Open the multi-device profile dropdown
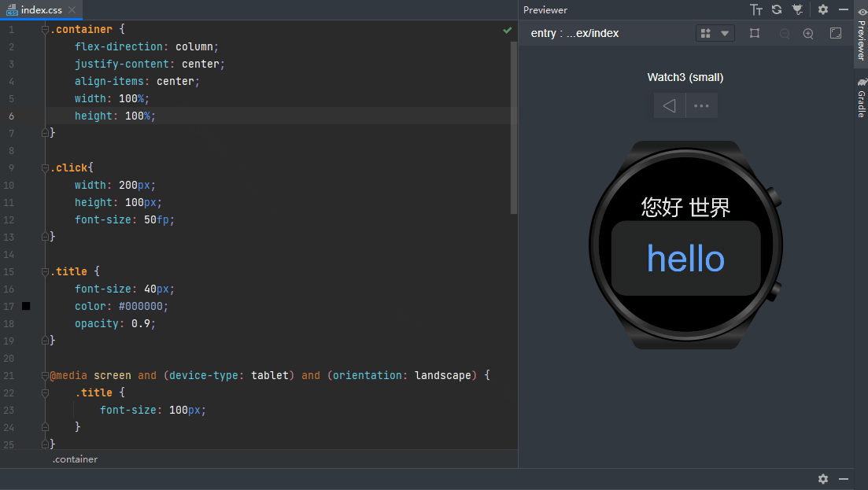 coord(715,33)
